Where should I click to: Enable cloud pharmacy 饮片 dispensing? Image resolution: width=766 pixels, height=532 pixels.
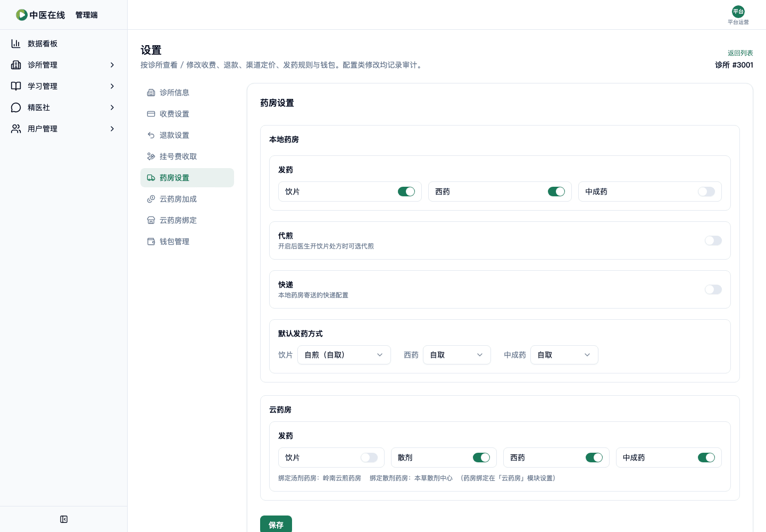[369, 458]
